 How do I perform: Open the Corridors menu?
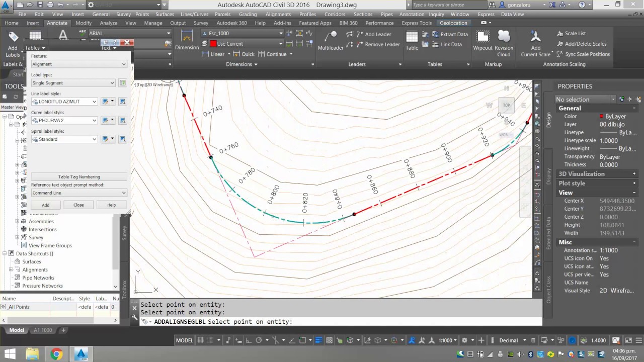coord(335,15)
